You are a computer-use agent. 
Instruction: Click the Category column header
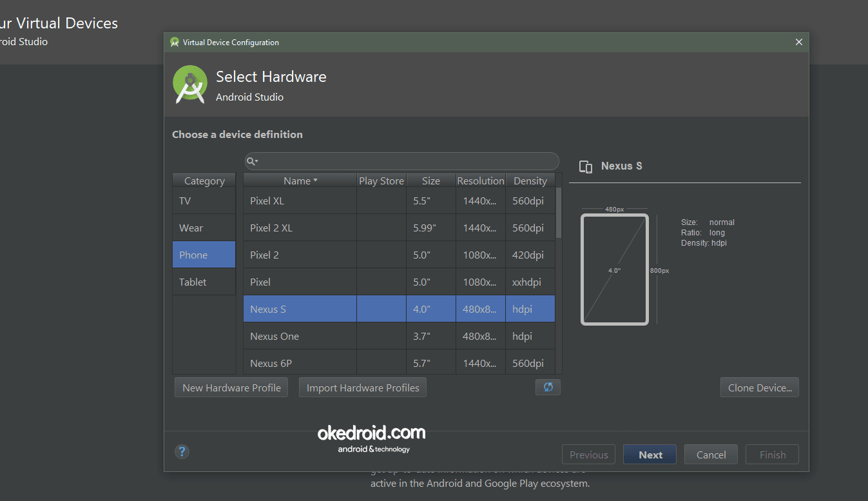[204, 181]
